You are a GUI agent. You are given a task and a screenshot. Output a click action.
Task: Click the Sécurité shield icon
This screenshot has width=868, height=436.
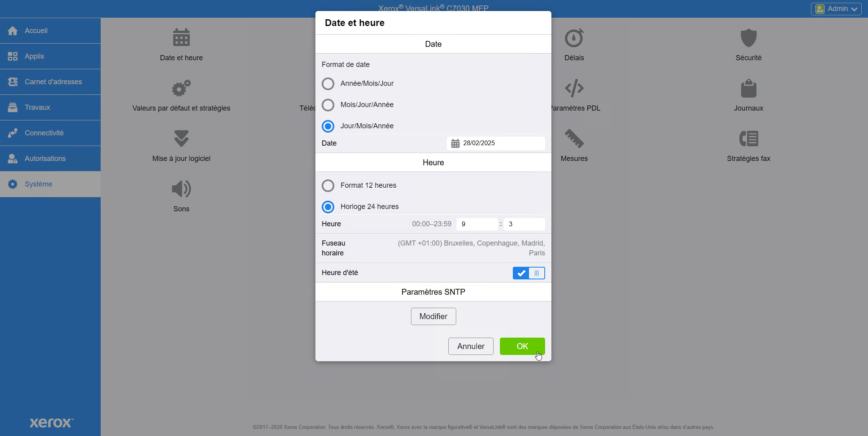[748, 38]
